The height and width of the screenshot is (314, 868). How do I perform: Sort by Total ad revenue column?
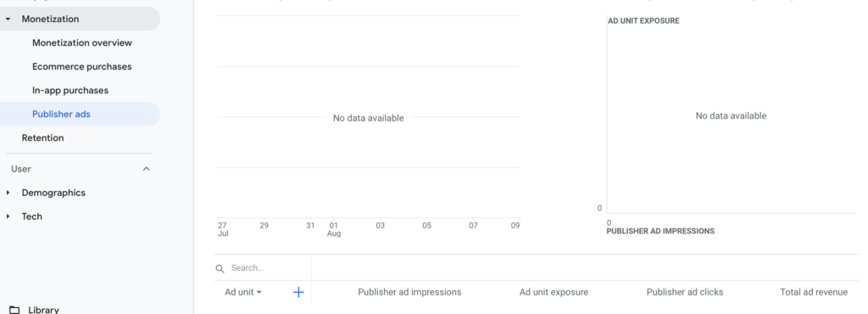pyautogui.click(x=814, y=293)
